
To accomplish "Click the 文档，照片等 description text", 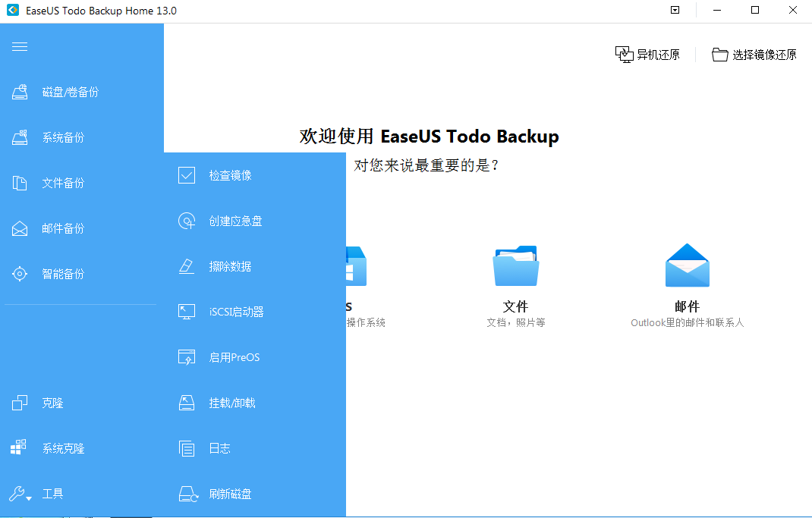I will click(x=516, y=323).
